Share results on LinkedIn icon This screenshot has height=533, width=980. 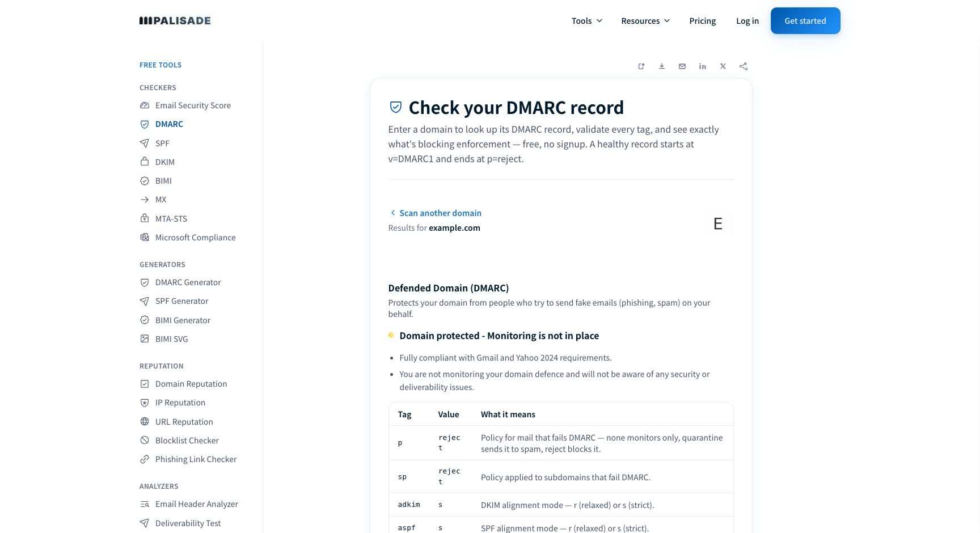click(703, 66)
